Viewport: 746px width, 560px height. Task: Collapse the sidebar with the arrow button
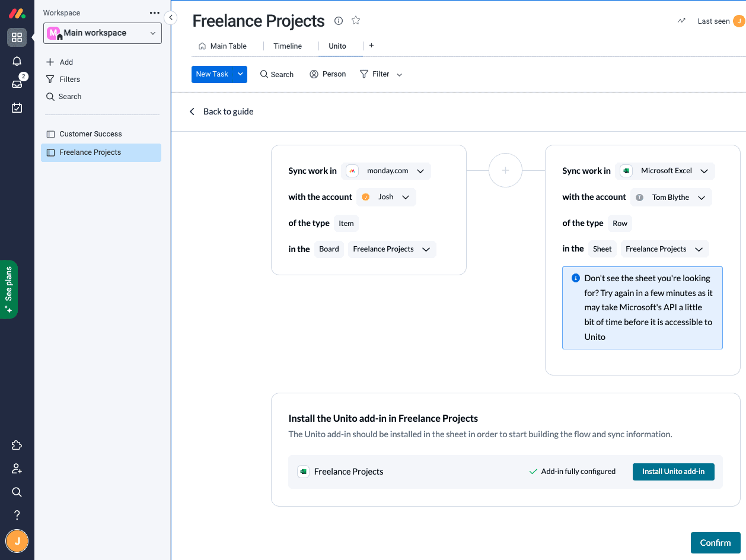171,18
